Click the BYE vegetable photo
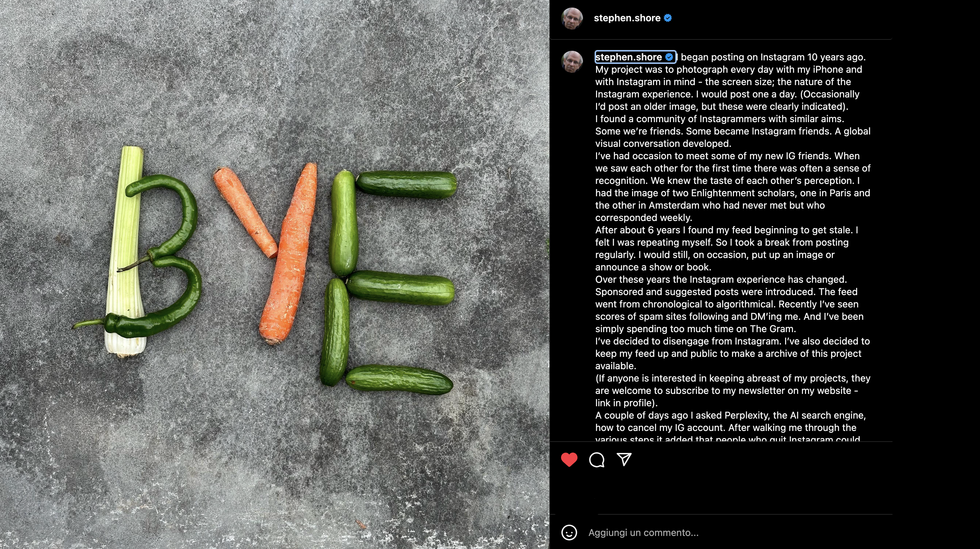 pyautogui.click(x=274, y=274)
